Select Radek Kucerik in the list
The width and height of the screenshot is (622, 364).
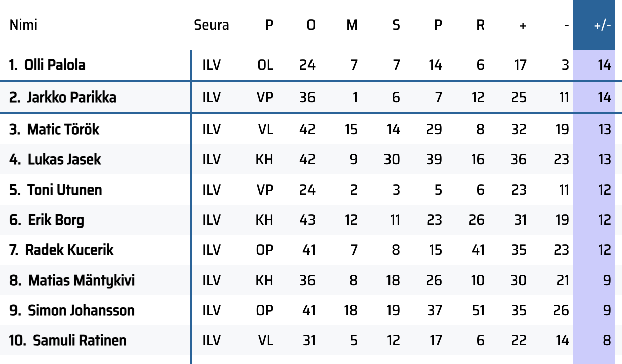[69, 250]
